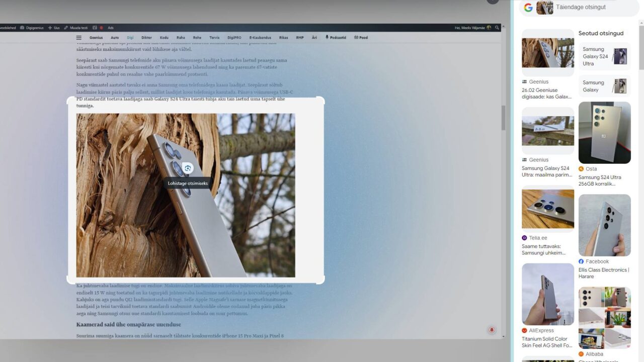644x362 pixels.
Task: Open the hamburger menu on Geenius navigation
Action: tap(78, 37)
